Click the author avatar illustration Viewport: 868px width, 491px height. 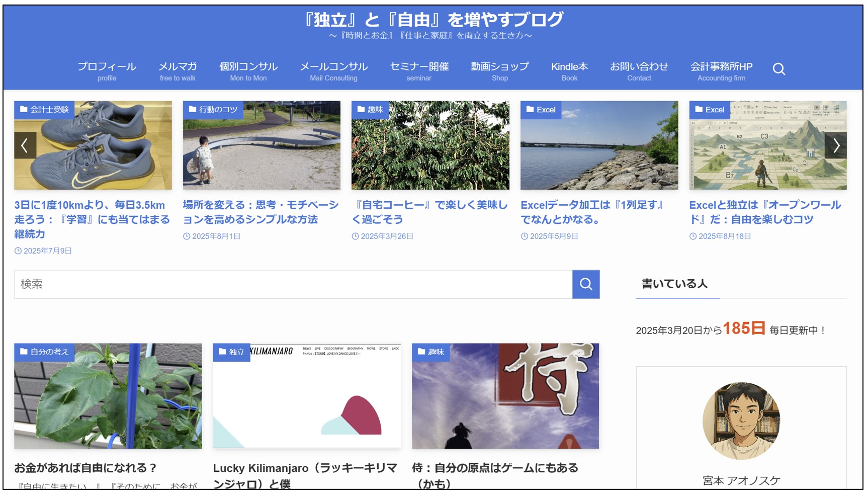741,421
